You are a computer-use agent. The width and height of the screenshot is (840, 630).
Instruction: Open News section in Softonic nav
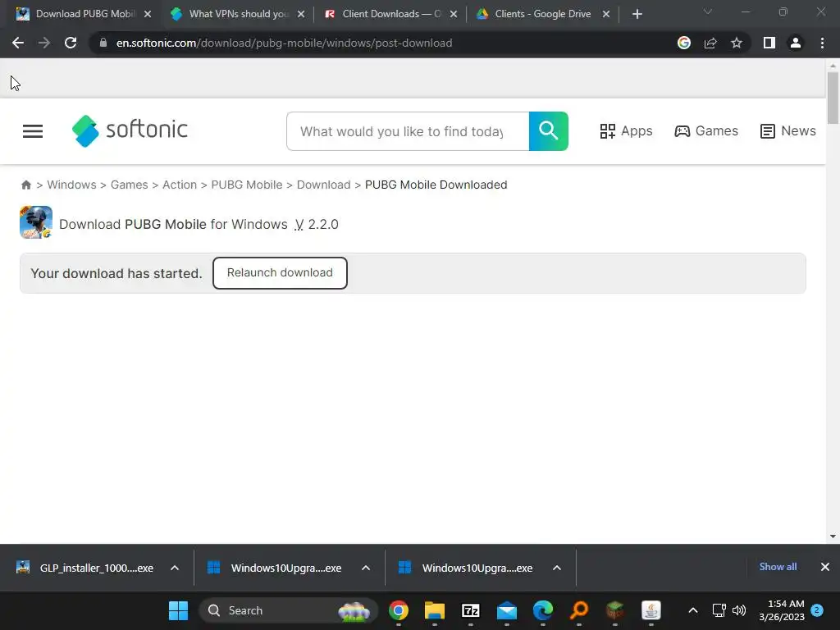(x=788, y=131)
